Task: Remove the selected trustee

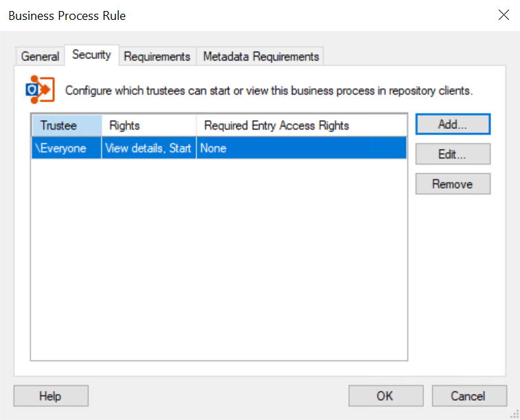Action: pos(452,184)
